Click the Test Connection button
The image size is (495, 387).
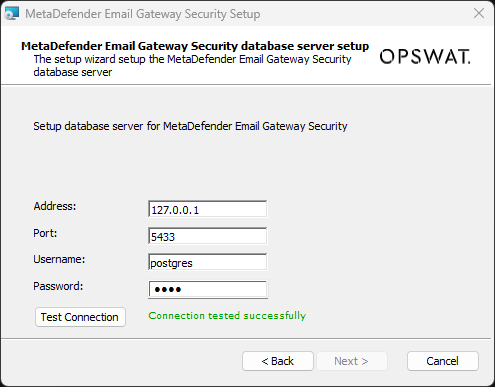(80, 317)
